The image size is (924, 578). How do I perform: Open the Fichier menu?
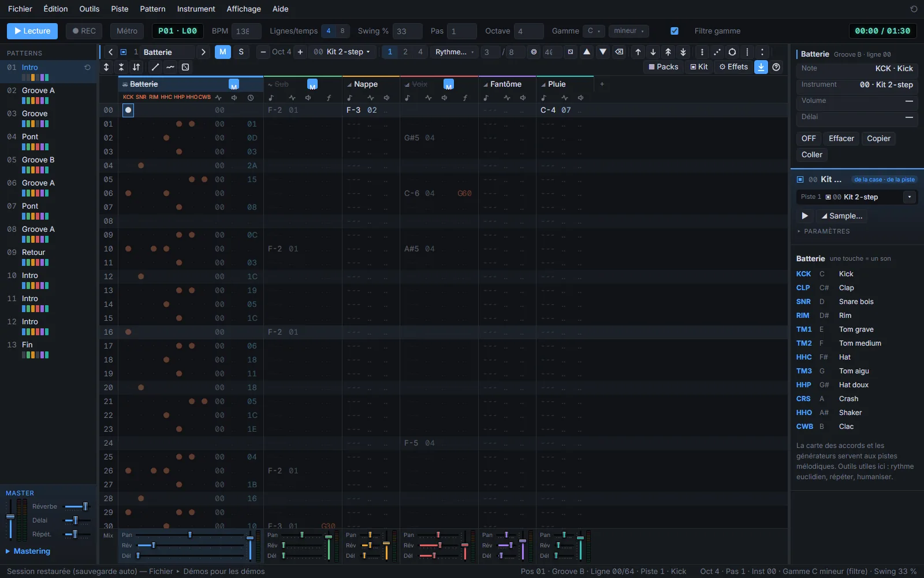tap(20, 9)
